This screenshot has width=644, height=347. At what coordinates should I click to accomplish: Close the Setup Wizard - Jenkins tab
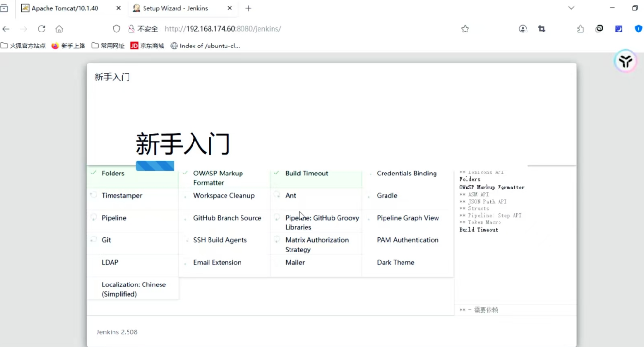pos(230,8)
